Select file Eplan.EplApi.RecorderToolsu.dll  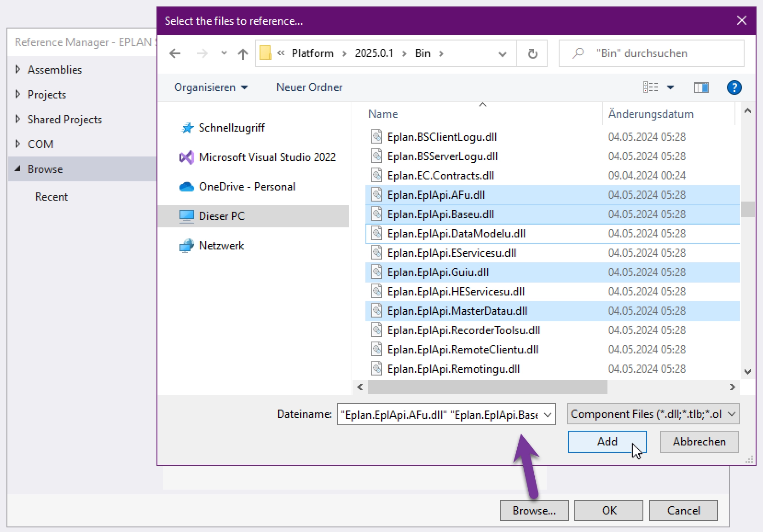(x=552, y=330)
